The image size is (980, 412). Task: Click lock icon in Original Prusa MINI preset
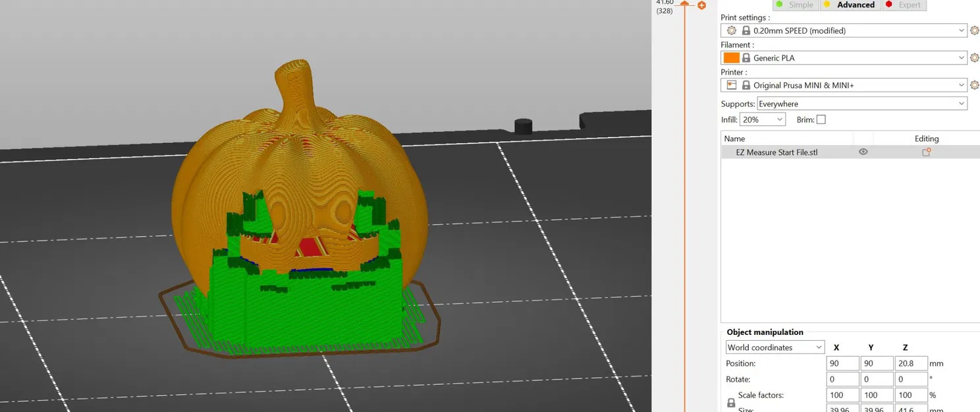pyautogui.click(x=746, y=85)
